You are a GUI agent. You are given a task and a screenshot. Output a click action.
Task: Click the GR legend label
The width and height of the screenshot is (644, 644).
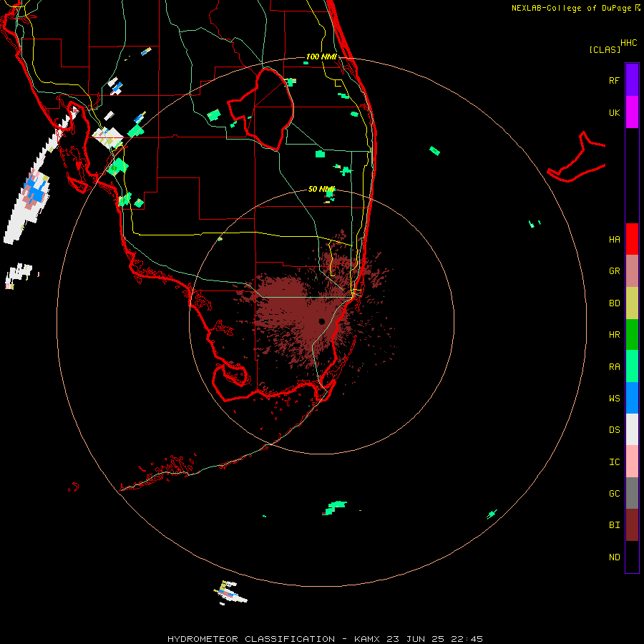click(614, 271)
